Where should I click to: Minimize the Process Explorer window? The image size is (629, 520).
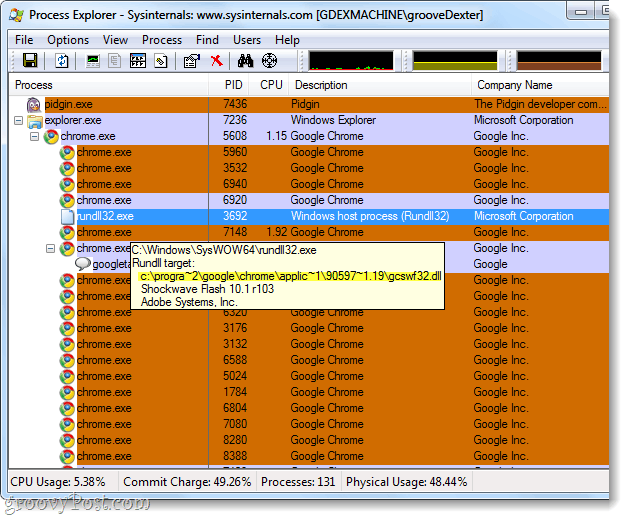click(581, 12)
